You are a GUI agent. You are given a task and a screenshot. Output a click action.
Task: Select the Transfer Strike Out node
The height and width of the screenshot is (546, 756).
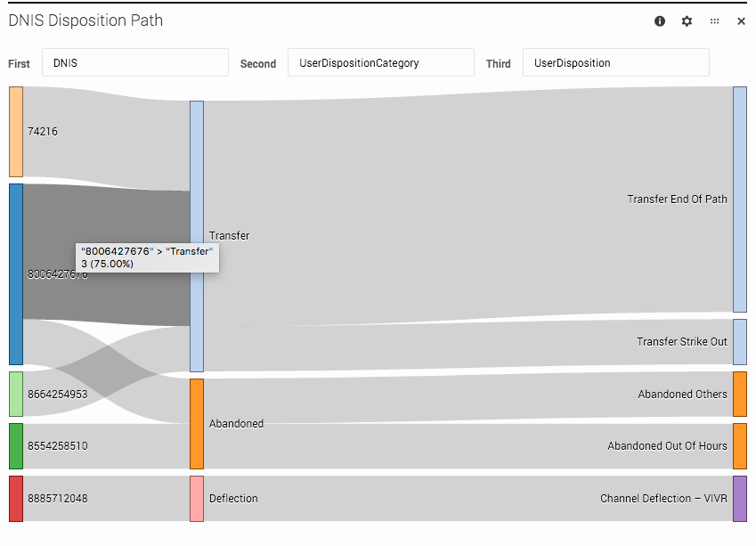739,341
